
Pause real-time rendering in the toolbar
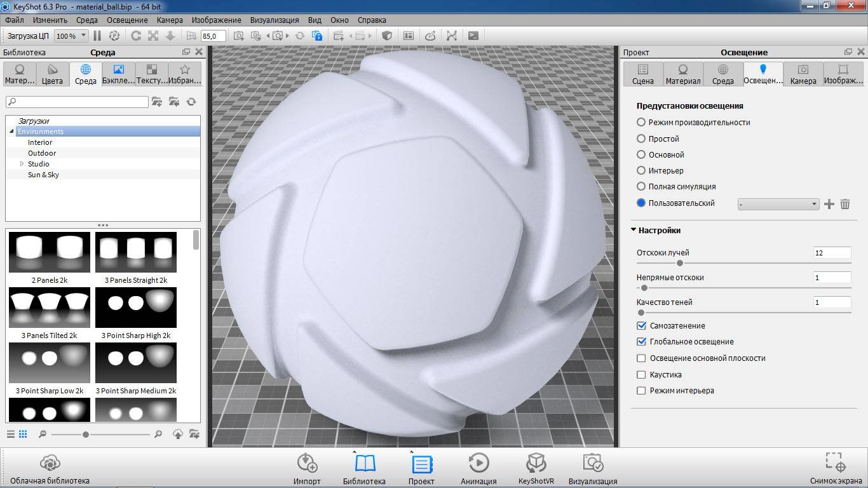(x=97, y=36)
